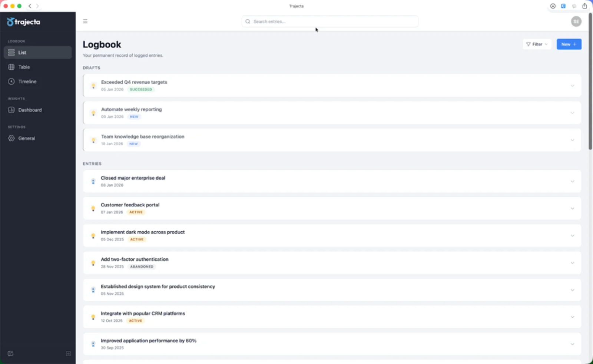This screenshot has height=364, width=593.
Task: Open the SE user avatar menu
Action: tap(576, 21)
